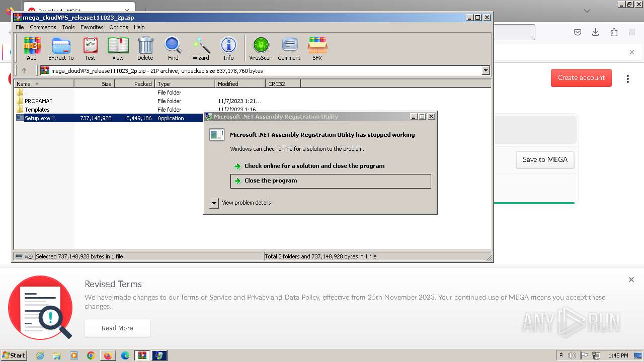
Task: Sort by the Size column header
Action: (x=95, y=84)
